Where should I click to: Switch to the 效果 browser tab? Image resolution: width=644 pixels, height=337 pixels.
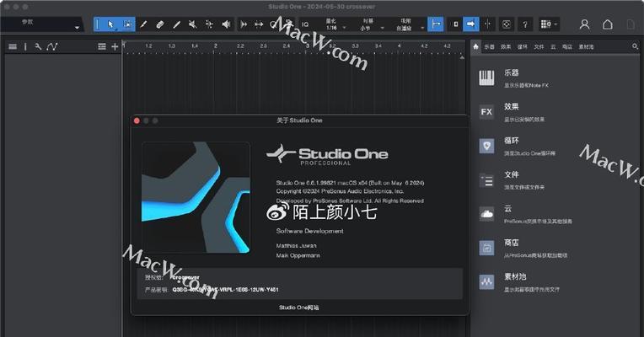pyautogui.click(x=506, y=47)
